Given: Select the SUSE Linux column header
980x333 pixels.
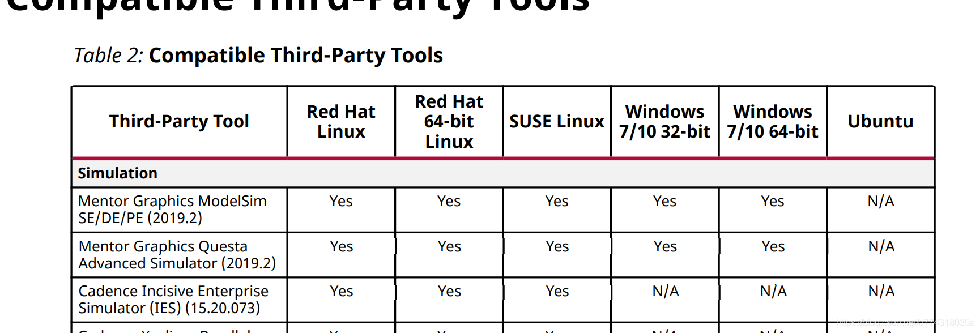Looking at the screenshot, I should (557, 121).
